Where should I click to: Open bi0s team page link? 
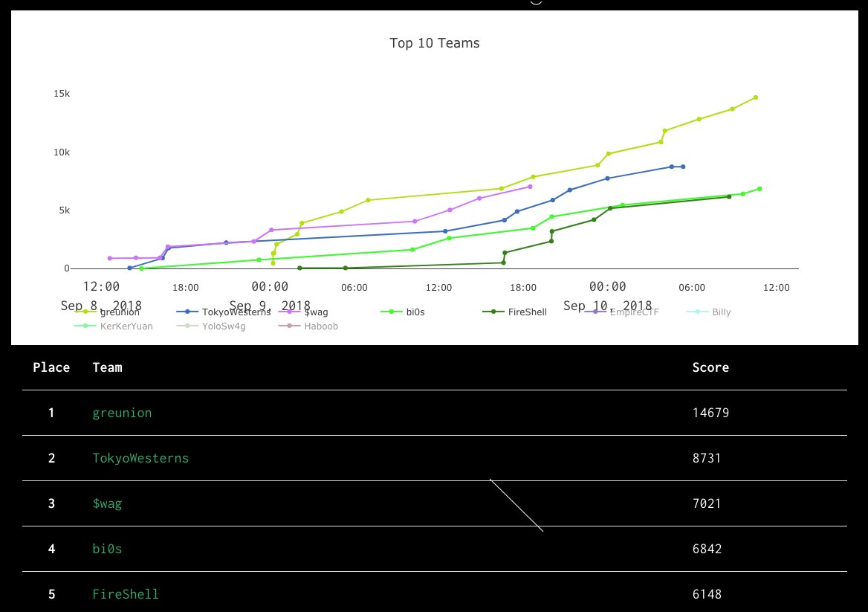tap(107, 549)
